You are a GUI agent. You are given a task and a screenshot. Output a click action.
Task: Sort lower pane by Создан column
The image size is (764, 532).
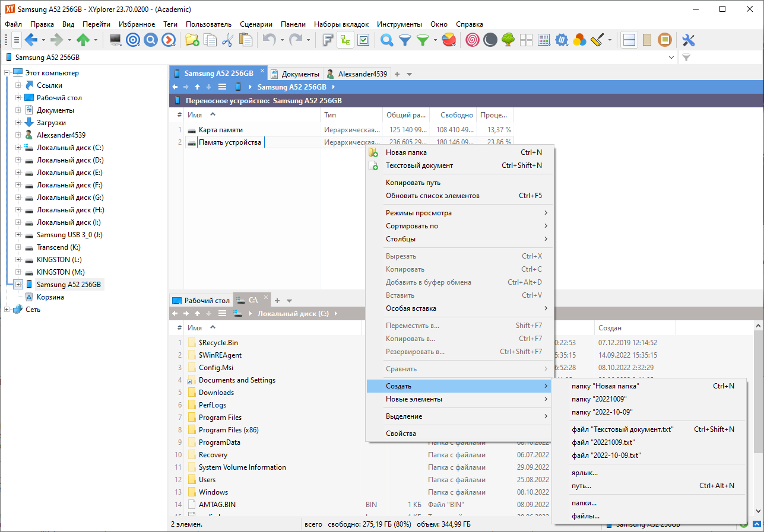point(635,327)
